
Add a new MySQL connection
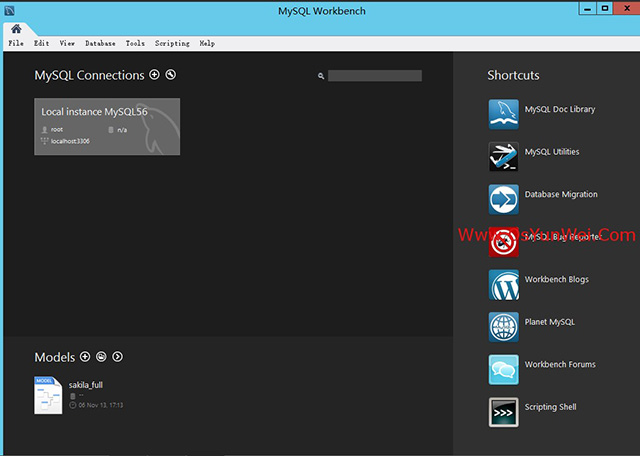(x=154, y=75)
